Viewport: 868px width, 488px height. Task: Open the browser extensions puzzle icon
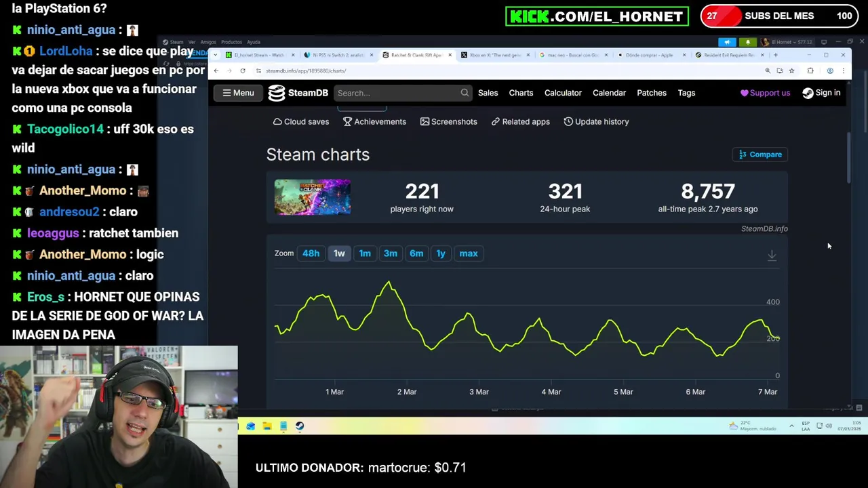810,70
